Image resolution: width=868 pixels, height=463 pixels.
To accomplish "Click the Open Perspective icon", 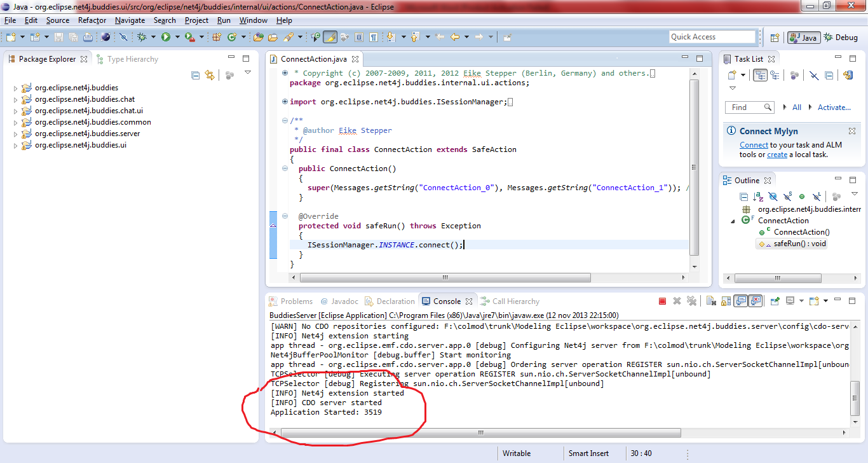I will pos(775,38).
